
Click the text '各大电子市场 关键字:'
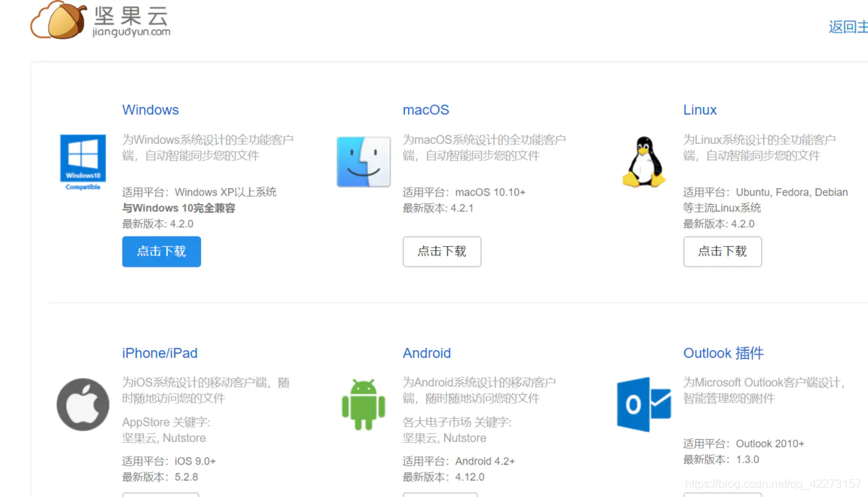point(457,422)
